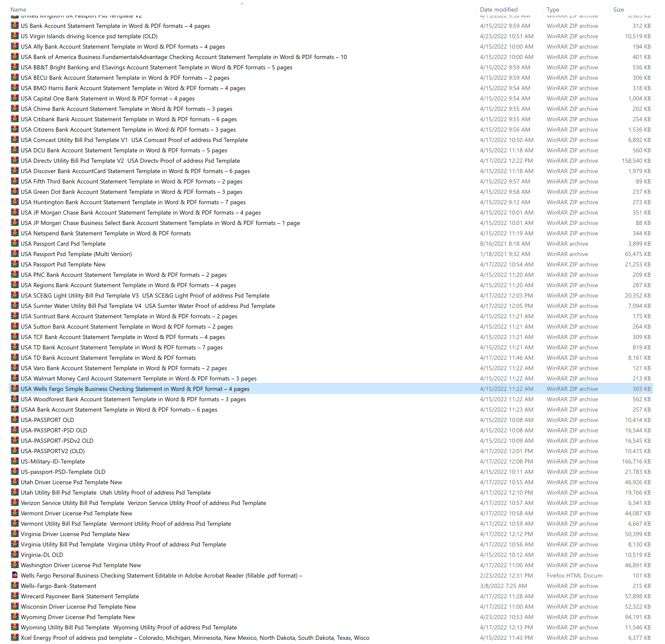The height and width of the screenshot is (644, 665).
Task: Sort files by Name column header
Action: point(18,9)
